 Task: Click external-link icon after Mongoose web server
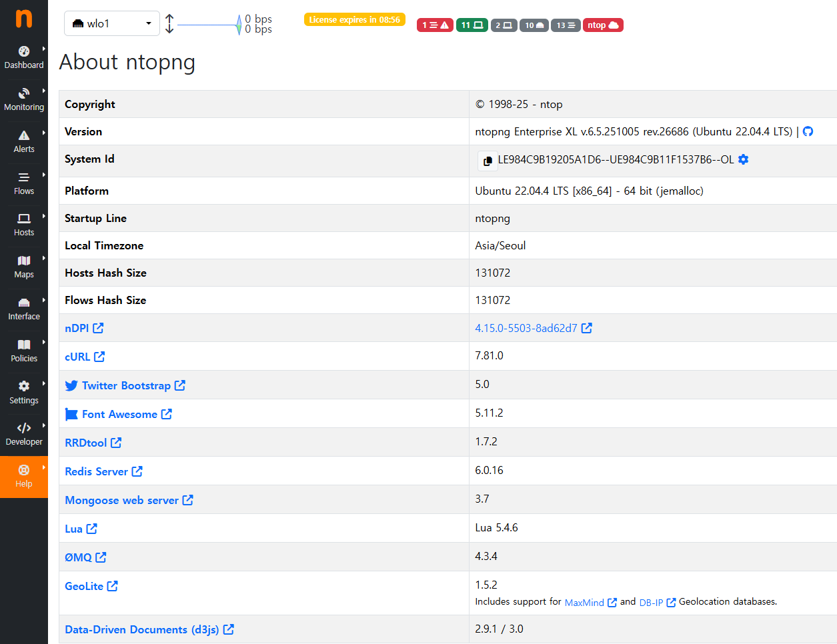coord(188,500)
